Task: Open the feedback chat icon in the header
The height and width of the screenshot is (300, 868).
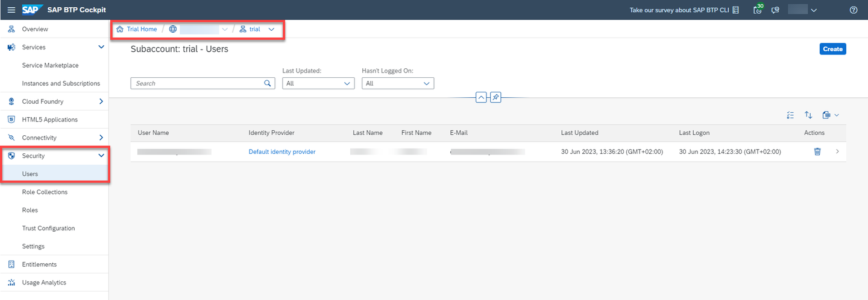Action: point(775,10)
